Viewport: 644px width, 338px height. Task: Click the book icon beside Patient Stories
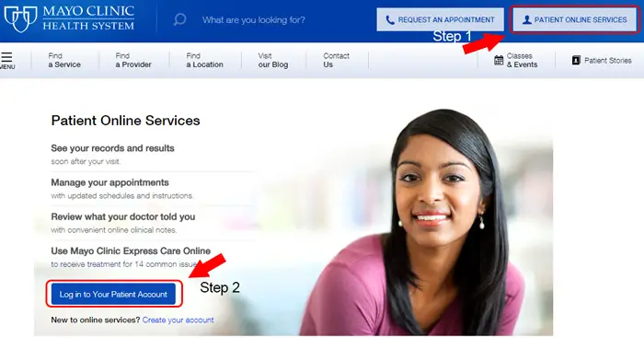(x=576, y=60)
